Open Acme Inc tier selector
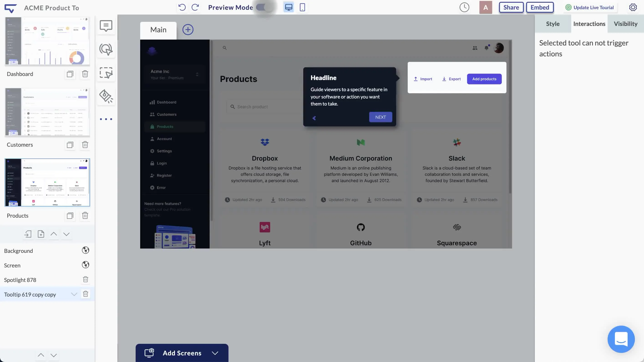644x362 pixels. [175, 74]
